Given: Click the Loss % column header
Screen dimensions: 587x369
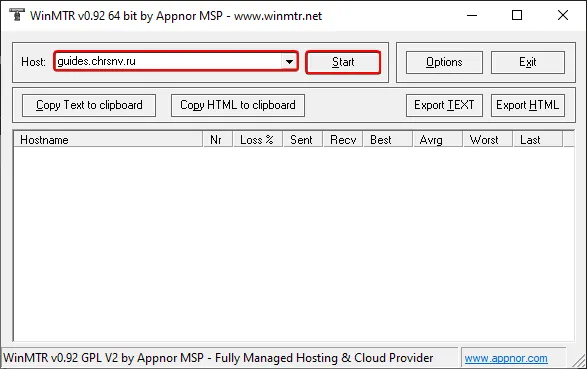Looking at the screenshot, I should coord(258,140).
